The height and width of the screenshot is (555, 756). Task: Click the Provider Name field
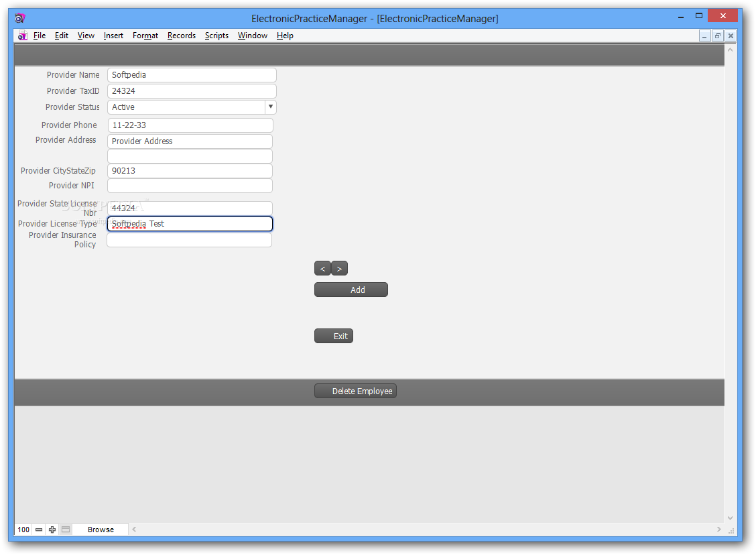pos(192,75)
